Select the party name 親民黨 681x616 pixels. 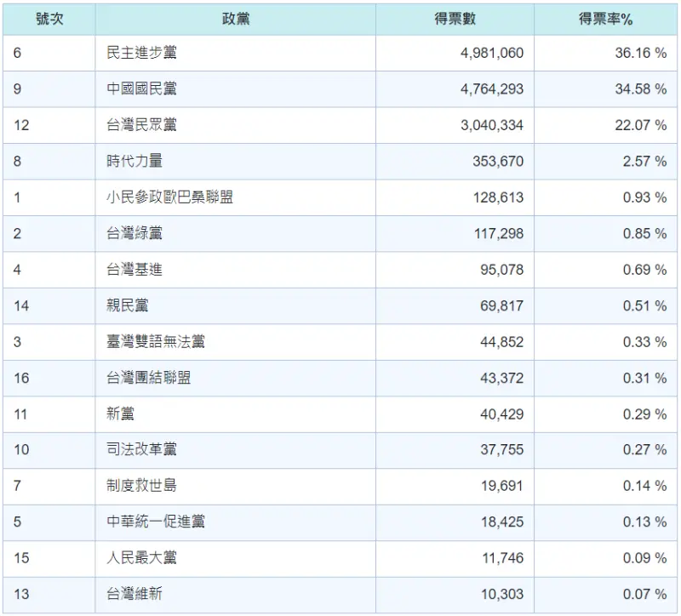pos(128,305)
